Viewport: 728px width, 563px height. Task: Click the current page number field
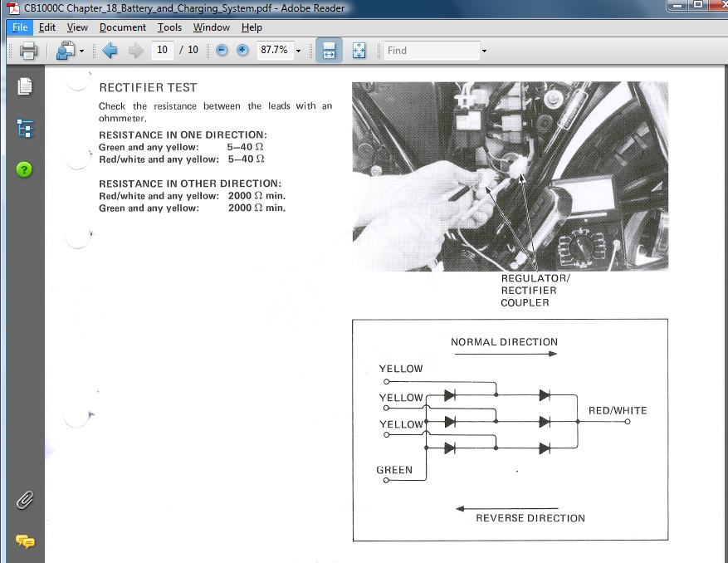click(x=162, y=50)
